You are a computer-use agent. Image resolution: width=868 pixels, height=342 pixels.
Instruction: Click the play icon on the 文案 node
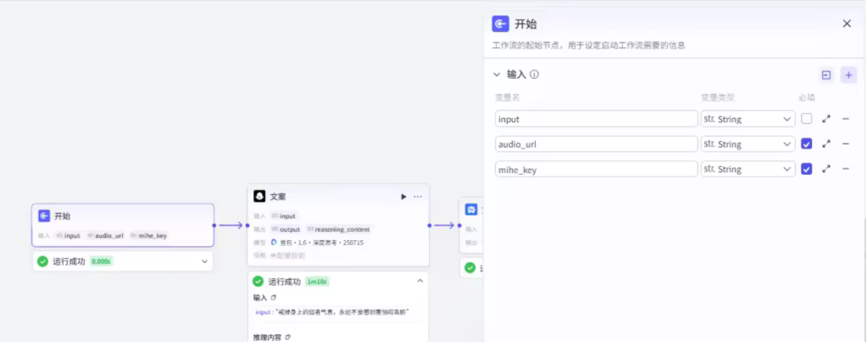tap(403, 197)
